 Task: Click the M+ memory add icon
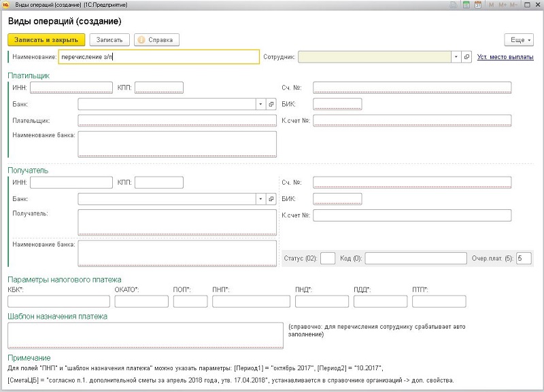(504, 5)
